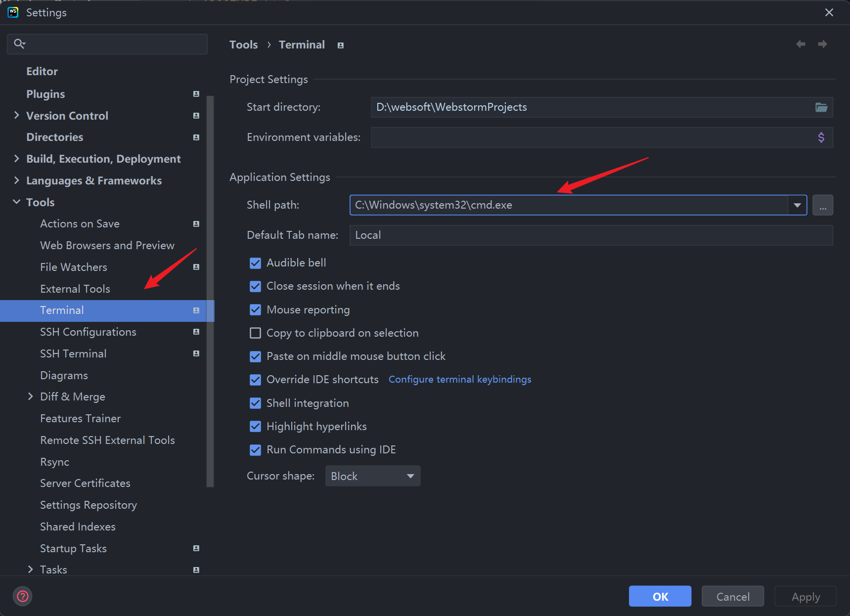
Task: Select Features Trainer settings
Action: 80,418
